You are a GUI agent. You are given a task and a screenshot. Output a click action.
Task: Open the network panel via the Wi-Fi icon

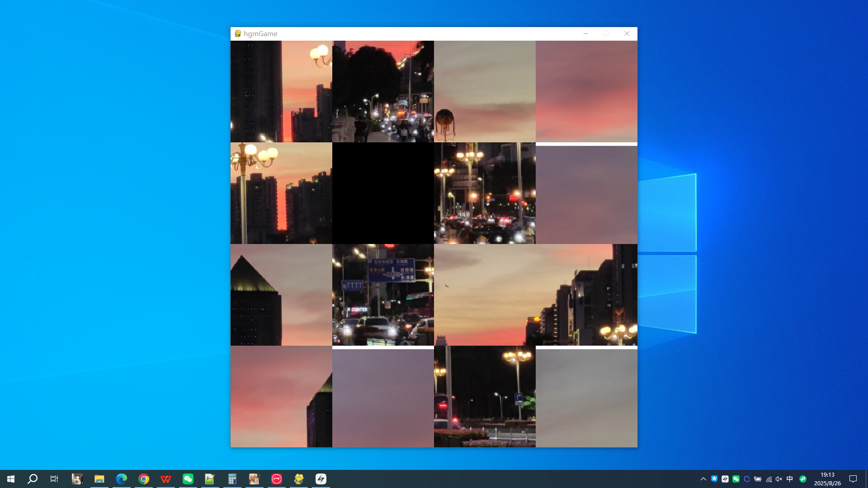(770, 479)
